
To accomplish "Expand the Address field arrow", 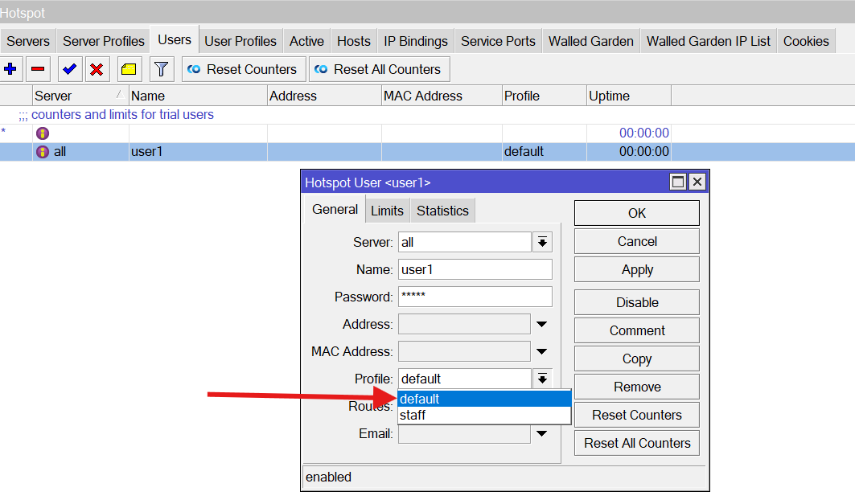I will tap(541, 325).
